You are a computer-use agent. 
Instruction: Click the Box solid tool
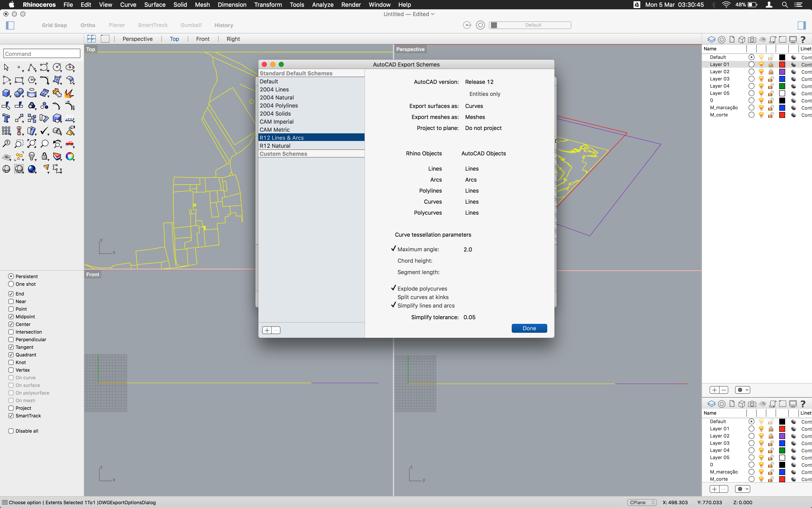coord(6,93)
